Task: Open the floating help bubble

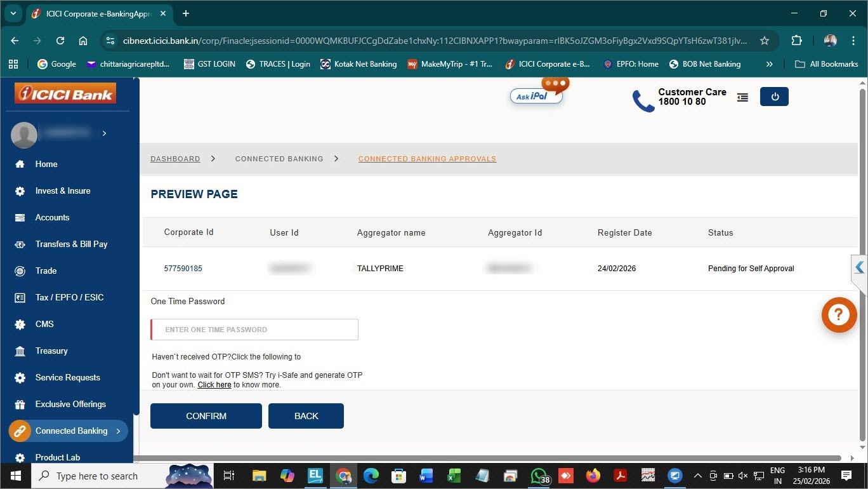Action: [838, 314]
